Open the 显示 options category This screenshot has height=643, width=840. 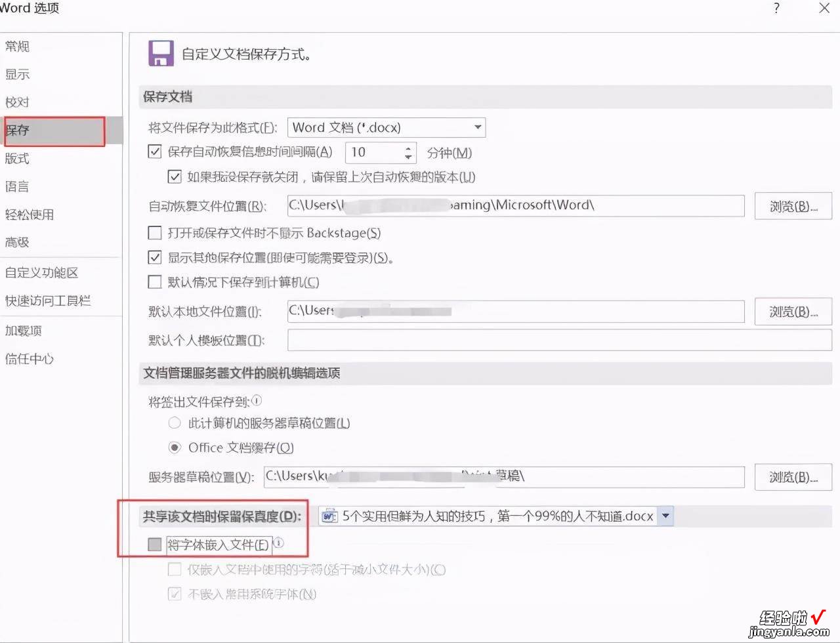click(x=18, y=74)
